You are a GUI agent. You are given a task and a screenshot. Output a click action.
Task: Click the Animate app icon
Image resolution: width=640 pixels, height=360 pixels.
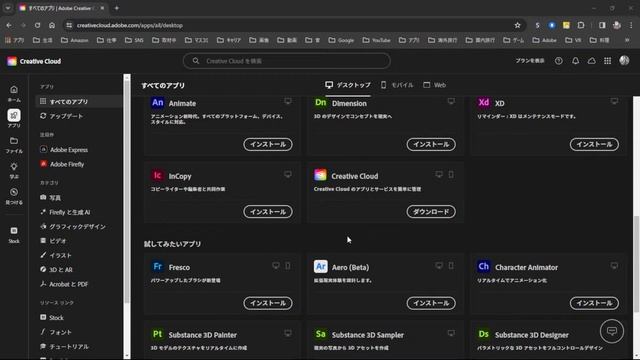pos(158,102)
